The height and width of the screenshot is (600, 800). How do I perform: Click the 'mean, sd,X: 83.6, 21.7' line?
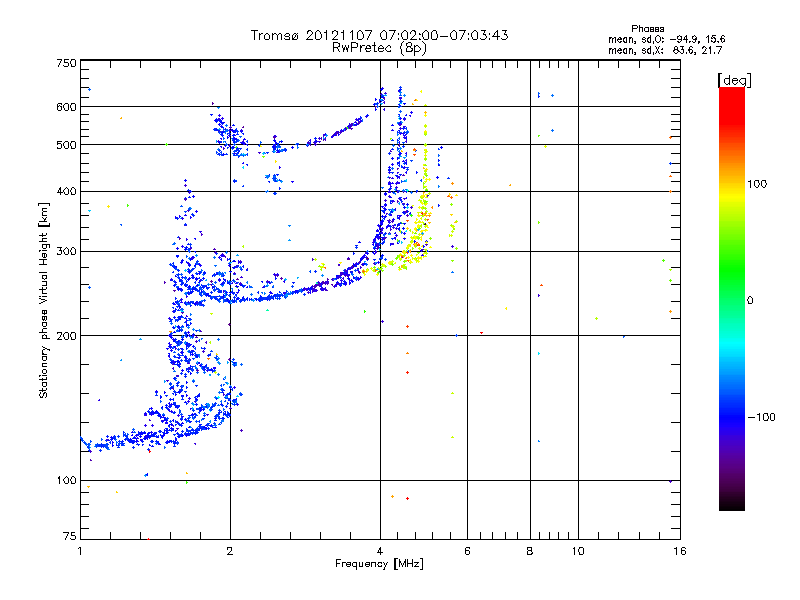coord(665,50)
